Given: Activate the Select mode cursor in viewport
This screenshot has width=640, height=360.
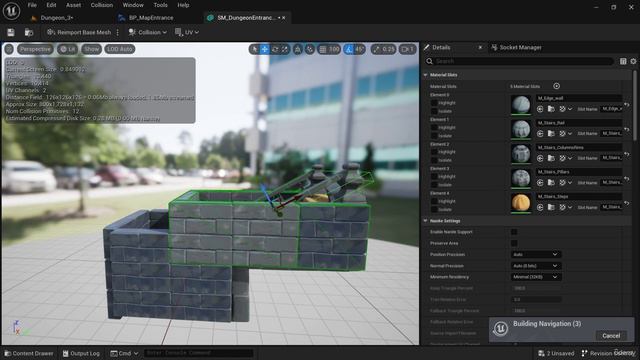Looking at the screenshot, I should (x=255, y=49).
